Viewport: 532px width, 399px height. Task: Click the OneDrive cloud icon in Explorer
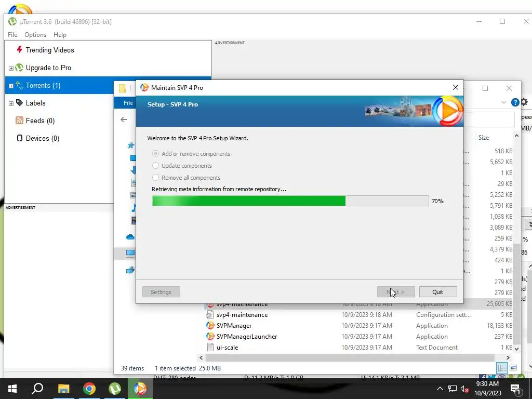tap(130, 237)
